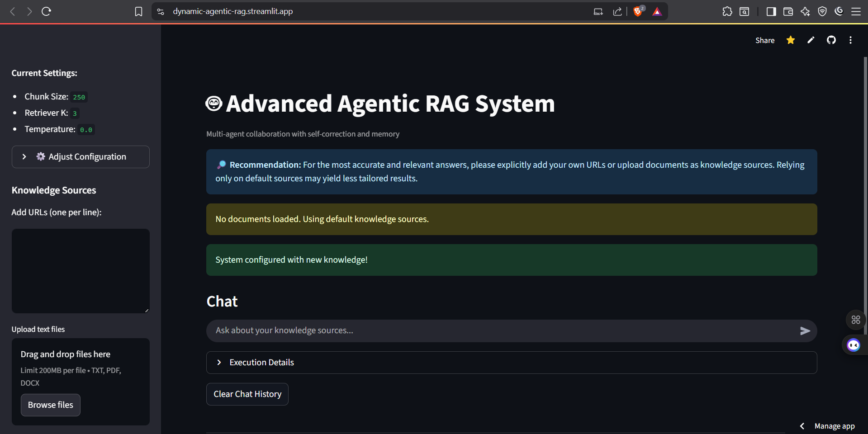868x434 pixels.
Task: Bookmark this page
Action: [138, 12]
